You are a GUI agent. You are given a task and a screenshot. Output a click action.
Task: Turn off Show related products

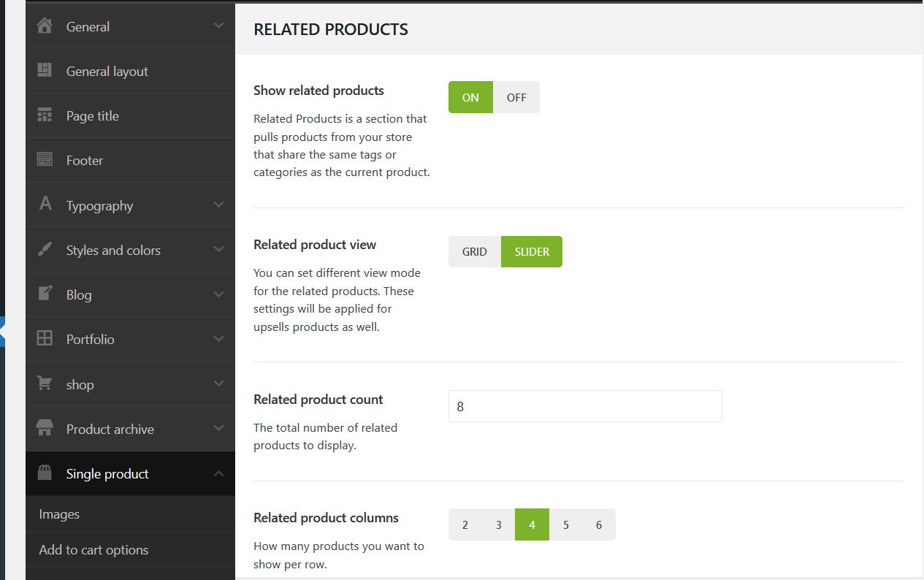click(x=516, y=97)
